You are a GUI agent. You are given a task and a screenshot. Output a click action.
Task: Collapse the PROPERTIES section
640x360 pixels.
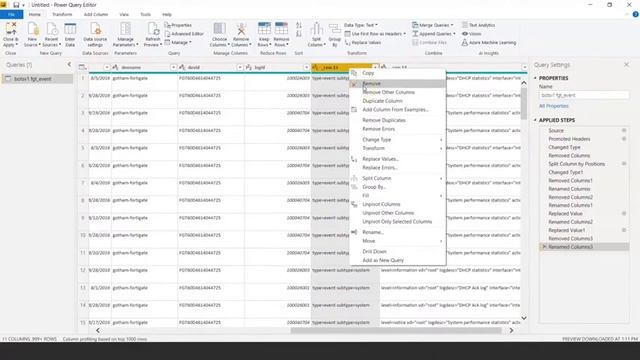(x=535, y=78)
